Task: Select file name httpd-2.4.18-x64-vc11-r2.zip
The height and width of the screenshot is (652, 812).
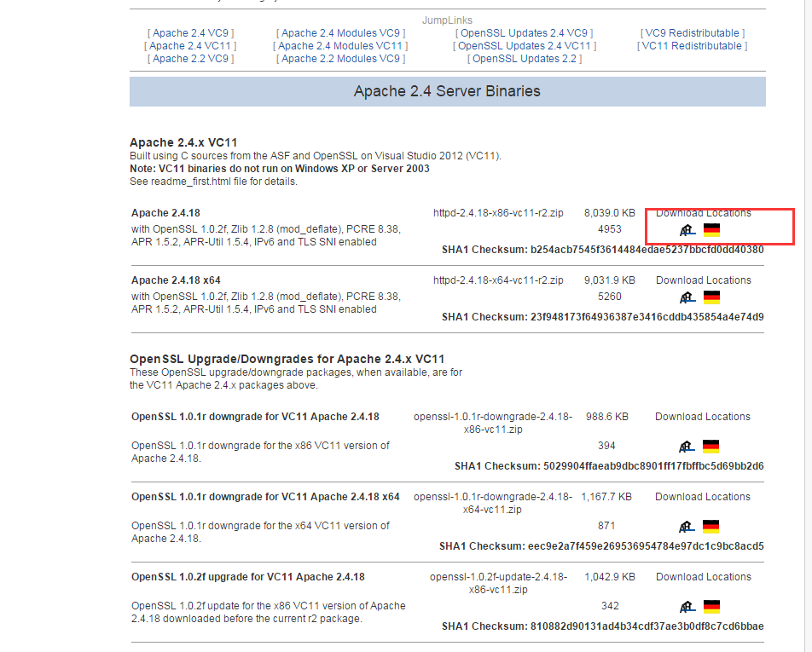Action: [498, 280]
